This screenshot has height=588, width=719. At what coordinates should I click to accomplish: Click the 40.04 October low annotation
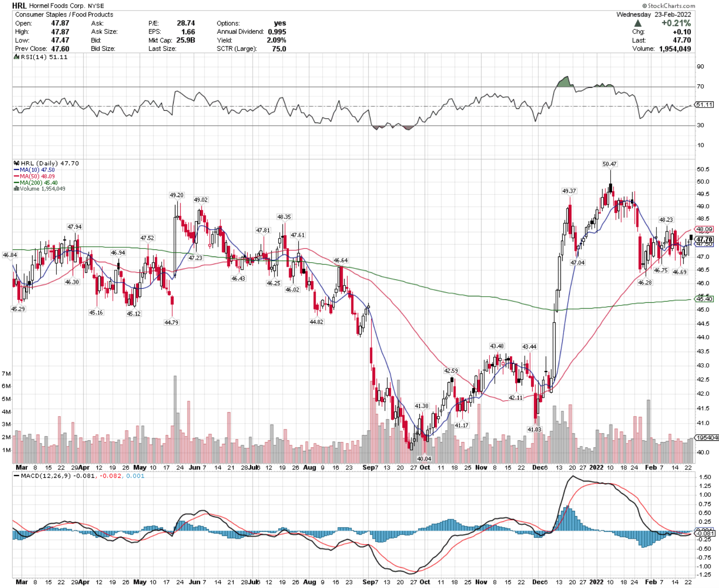click(424, 459)
